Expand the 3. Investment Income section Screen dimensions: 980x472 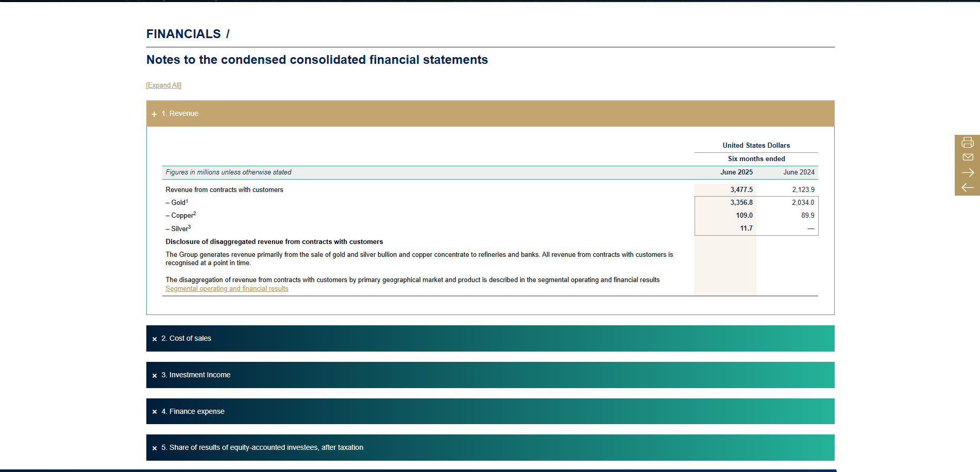point(490,375)
